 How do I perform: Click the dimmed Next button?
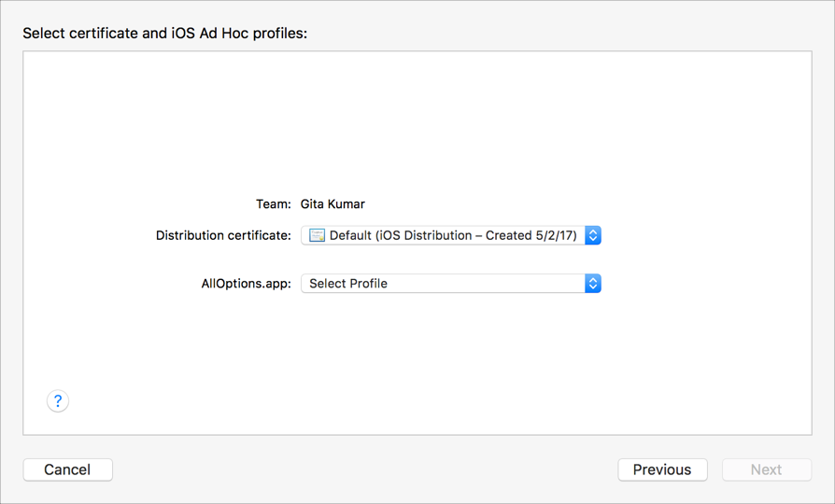766,469
